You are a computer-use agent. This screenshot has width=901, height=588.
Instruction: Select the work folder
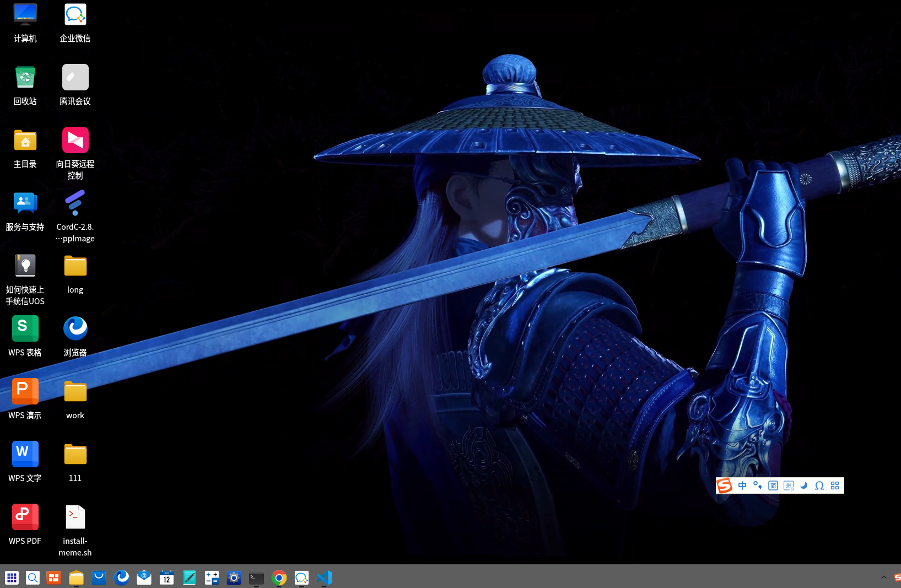[x=75, y=400]
